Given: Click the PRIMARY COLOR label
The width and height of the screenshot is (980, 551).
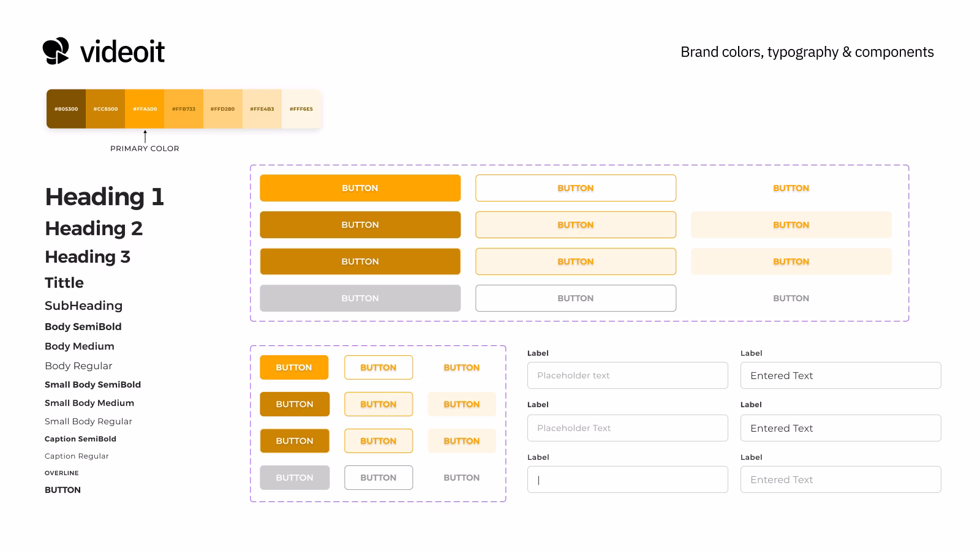Looking at the screenshot, I should tap(145, 148).
